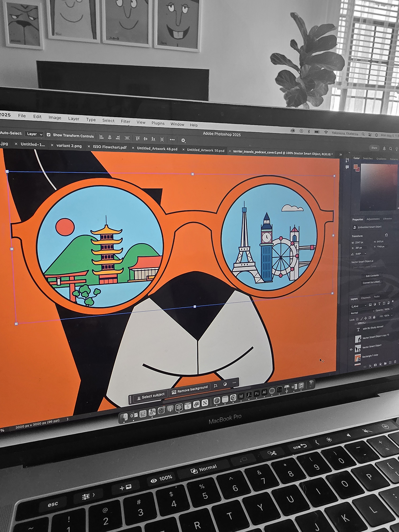Viewport: 399px width, 532px height.
Task: Click the add layer style fx icon
Action: point(370,366)
